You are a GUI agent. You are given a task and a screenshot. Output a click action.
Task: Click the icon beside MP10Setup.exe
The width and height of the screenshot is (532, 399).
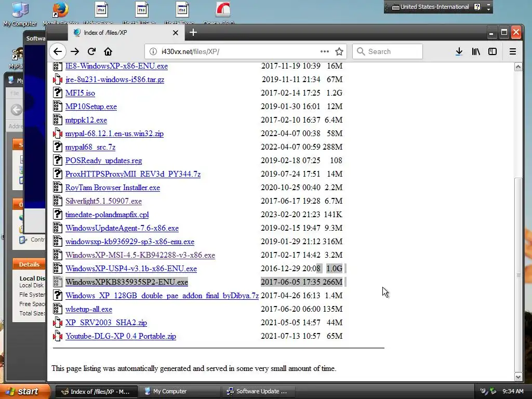click(58, 106)
